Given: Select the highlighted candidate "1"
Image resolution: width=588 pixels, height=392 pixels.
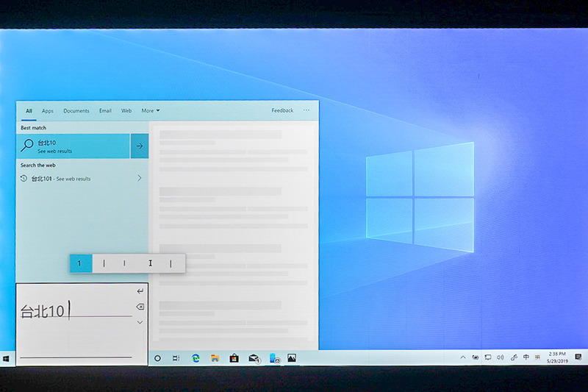Looking at the screenshot, I should tap(81, 263).
